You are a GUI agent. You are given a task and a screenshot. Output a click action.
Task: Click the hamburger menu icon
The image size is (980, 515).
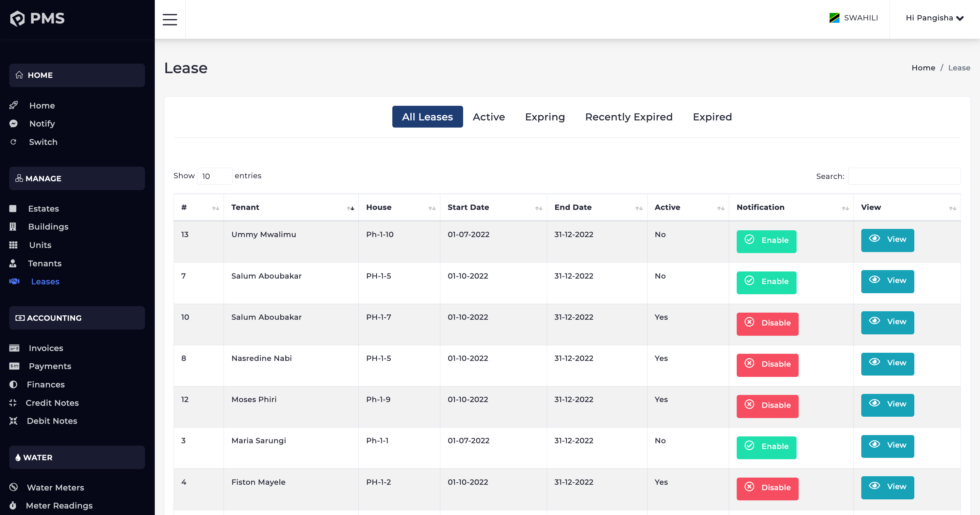[170, 19]
